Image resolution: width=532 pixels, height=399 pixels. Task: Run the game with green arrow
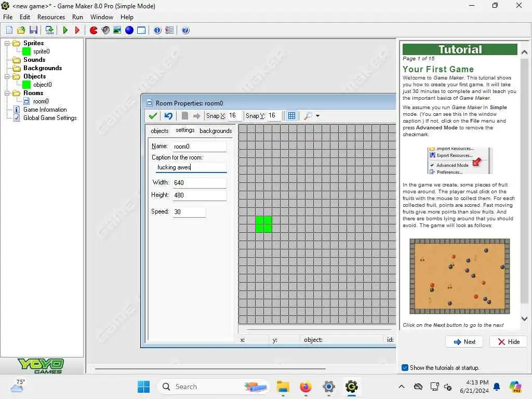click(x=65, y=30)
